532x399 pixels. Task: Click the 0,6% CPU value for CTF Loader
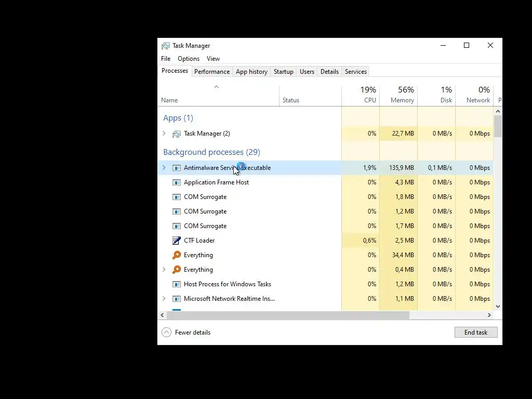click(x=369, y=241)
